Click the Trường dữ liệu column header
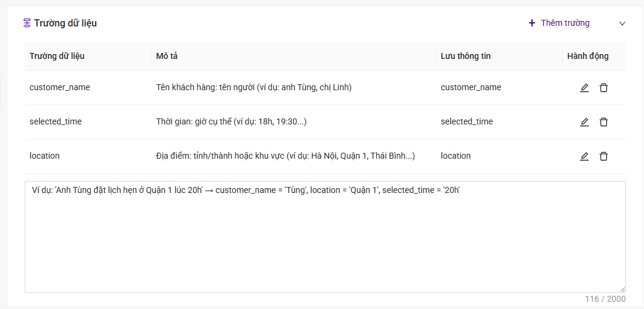This screenshot has width=644, height=309. coord(57,57)
